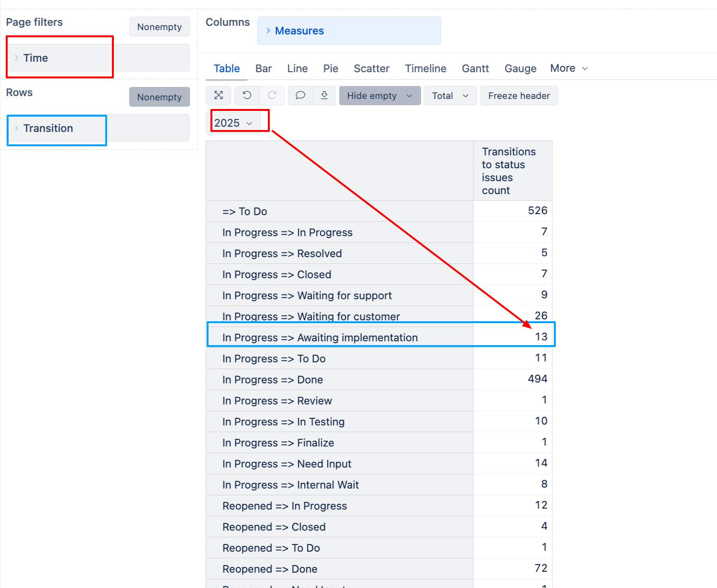Open the comment bubble icon
717x588 pixels.
tap(300, 96)
